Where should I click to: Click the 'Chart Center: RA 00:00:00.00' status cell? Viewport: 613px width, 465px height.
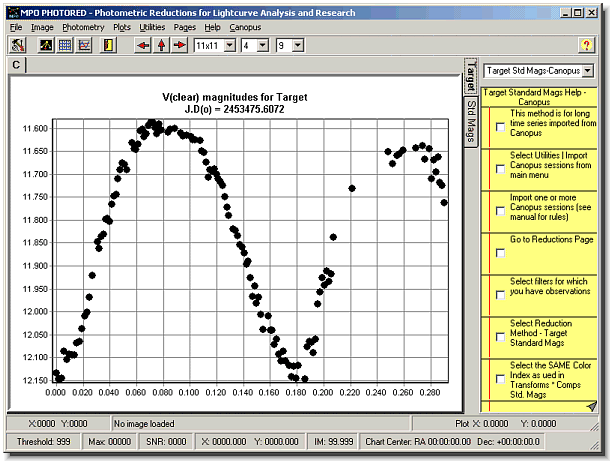(x=452, y=442)
